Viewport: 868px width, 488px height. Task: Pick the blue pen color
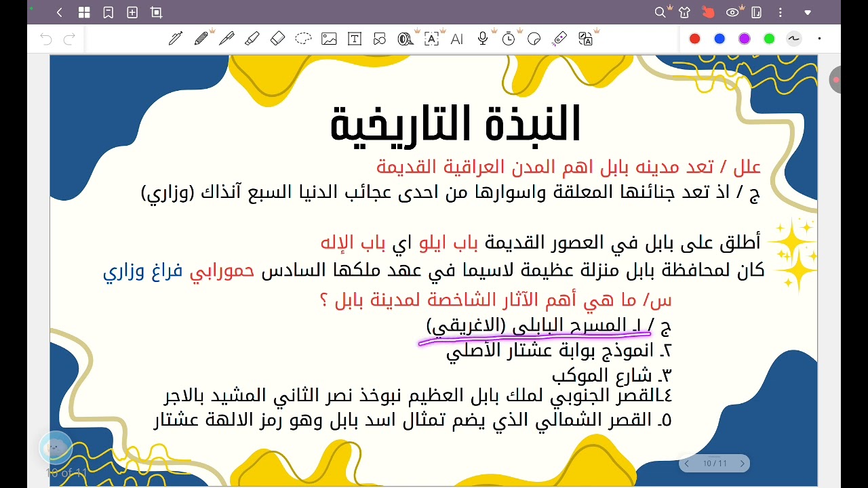click(x=719, y=39)
